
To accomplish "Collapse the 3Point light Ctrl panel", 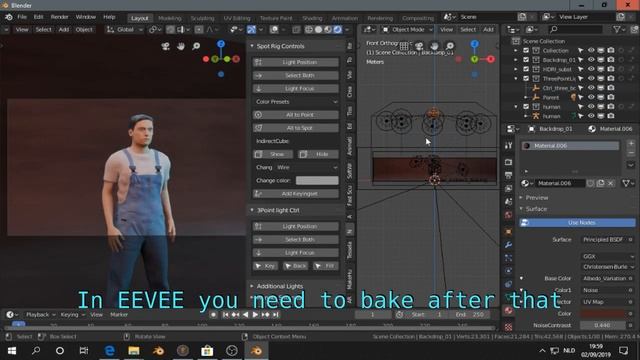I will coord(252,210).
